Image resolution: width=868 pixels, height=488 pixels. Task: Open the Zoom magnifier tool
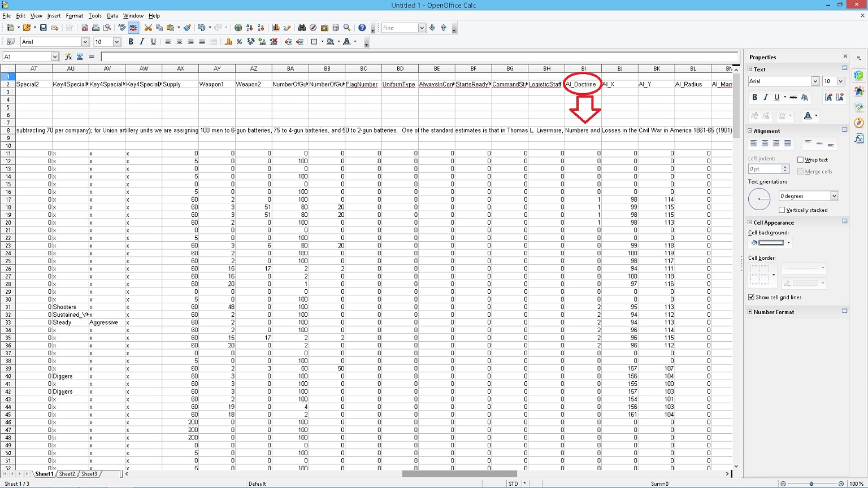(347, 28)
